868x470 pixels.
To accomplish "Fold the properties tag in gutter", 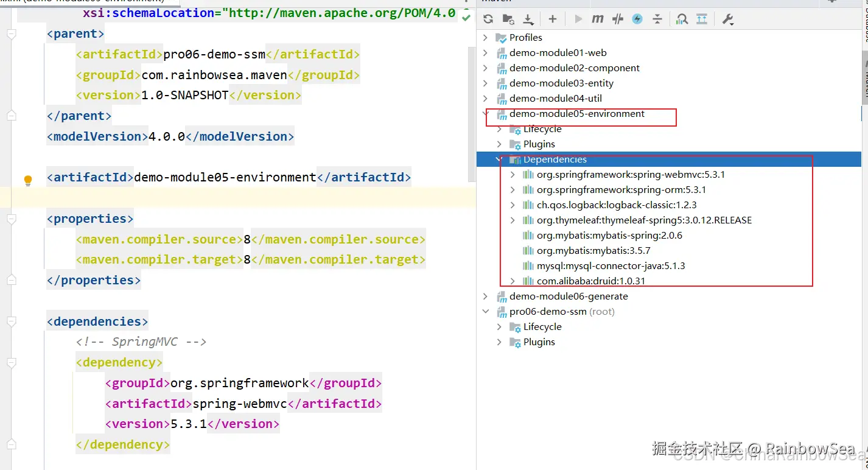I will (12, 219).
